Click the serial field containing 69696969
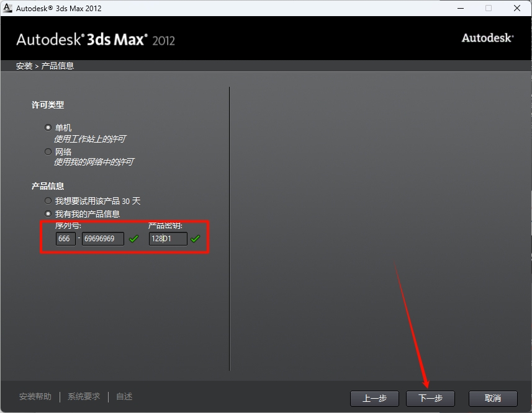 click(103, 239)
